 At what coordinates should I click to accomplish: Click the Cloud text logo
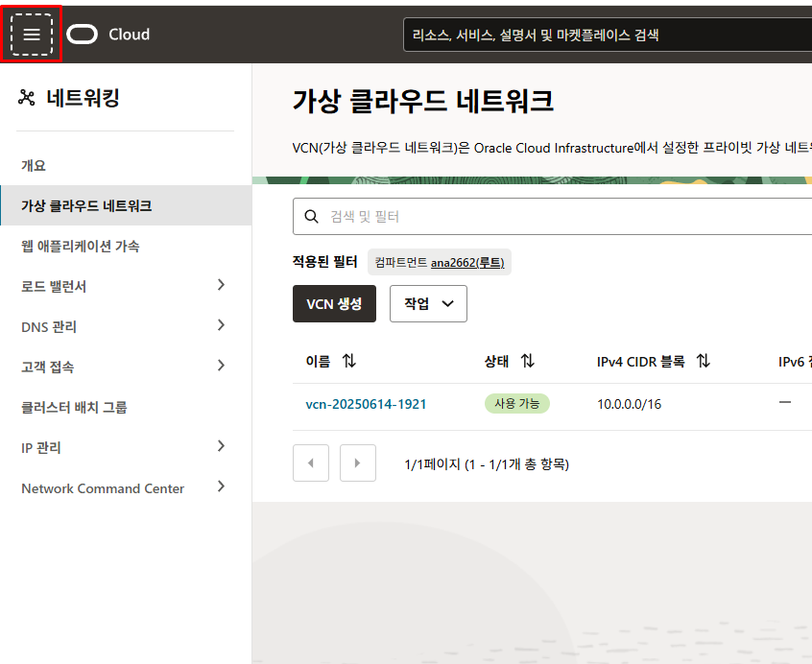click(129, 35)
